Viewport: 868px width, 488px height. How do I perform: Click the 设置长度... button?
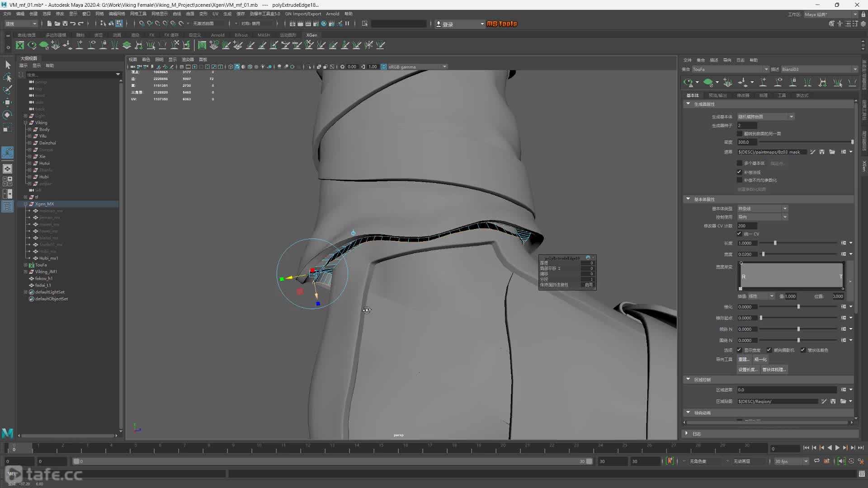pyautogui.click(x=748, y=369)
